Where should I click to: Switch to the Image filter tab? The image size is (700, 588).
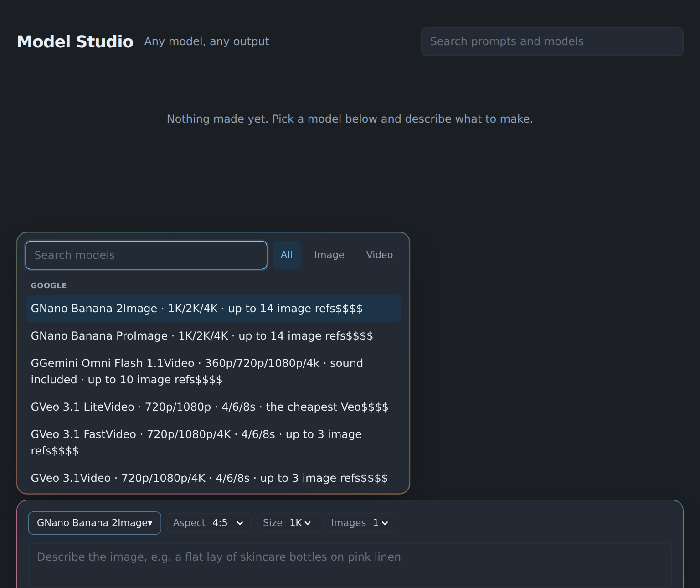(x=329, y=255)
